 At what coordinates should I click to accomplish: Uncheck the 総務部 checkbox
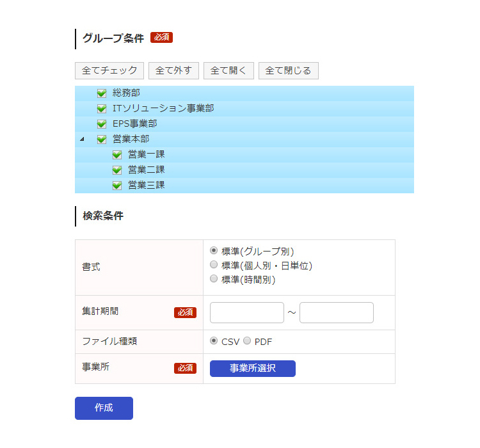[x=102, y=93]
